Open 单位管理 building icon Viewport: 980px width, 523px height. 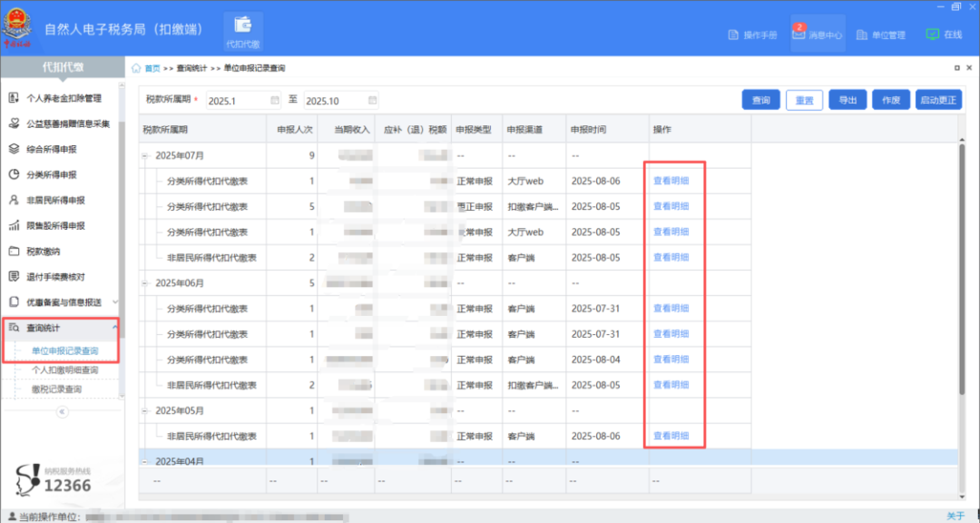click(x=863, y=35)
